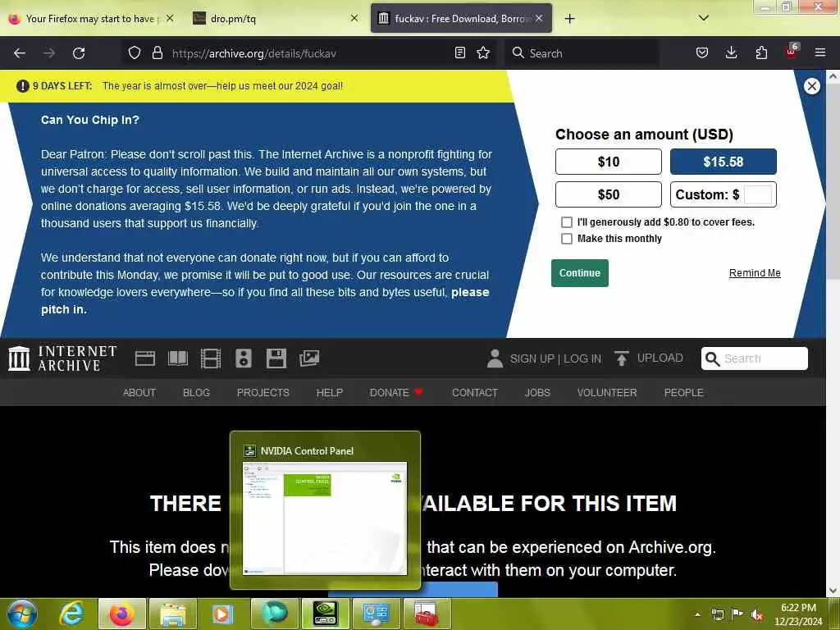
Task: Open the DONATE menu item
Action: coord(396,393)
